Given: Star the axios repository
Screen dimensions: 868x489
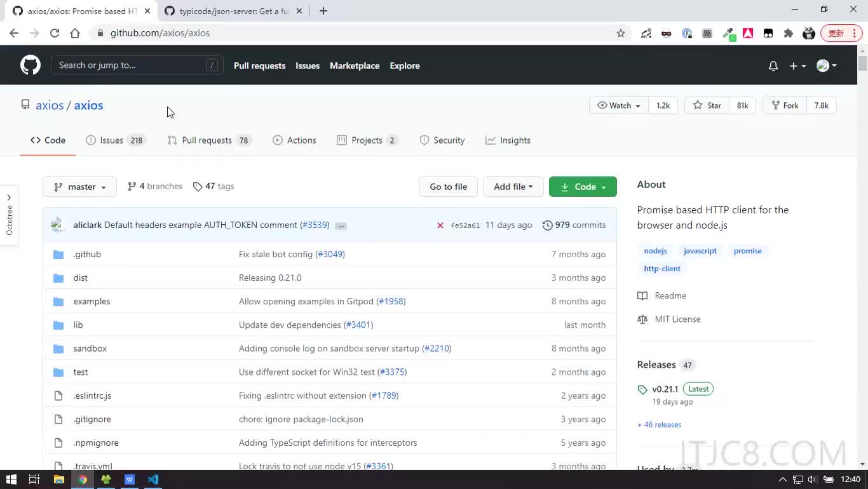Looking at the screenshot, I should pyautogui.click(x=707, y=105).
